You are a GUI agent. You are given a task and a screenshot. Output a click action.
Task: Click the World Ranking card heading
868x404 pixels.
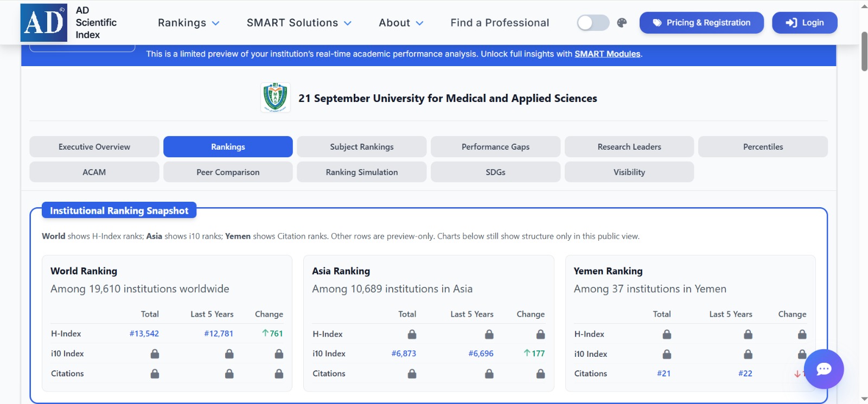[84, 271]
